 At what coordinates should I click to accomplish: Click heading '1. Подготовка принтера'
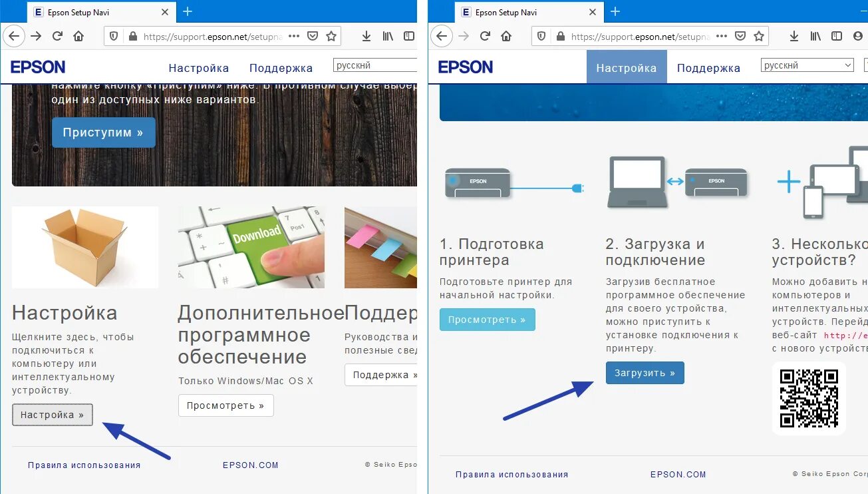point(492,252)
